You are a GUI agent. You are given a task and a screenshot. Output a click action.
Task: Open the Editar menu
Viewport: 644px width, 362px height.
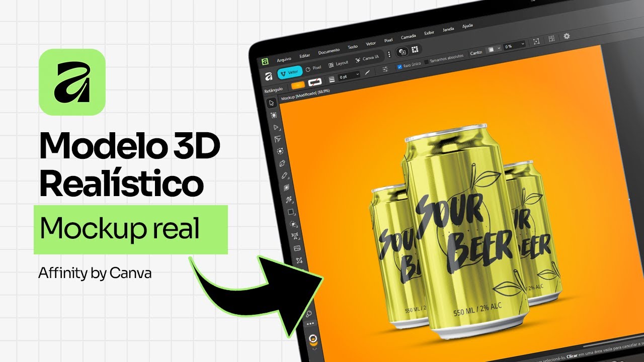305,56
